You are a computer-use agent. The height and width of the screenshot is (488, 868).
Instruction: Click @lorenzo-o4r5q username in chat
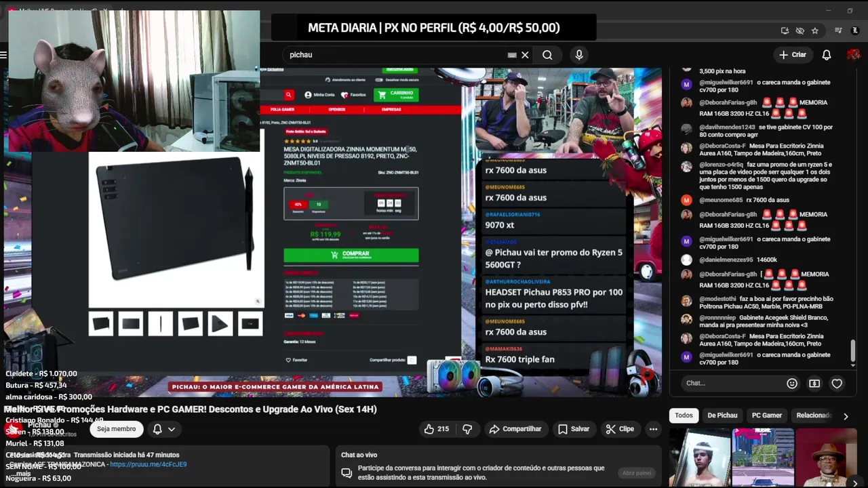click(722, 165)
